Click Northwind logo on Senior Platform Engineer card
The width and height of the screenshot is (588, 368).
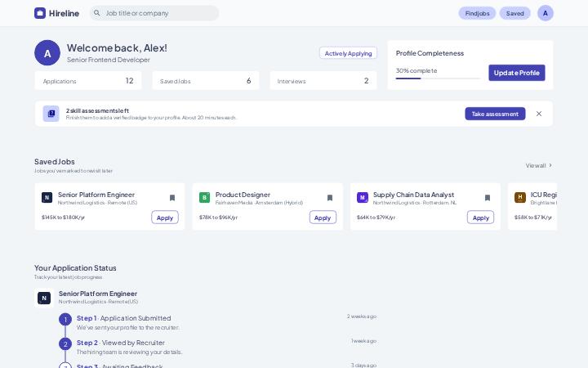[x=47, y=198]
